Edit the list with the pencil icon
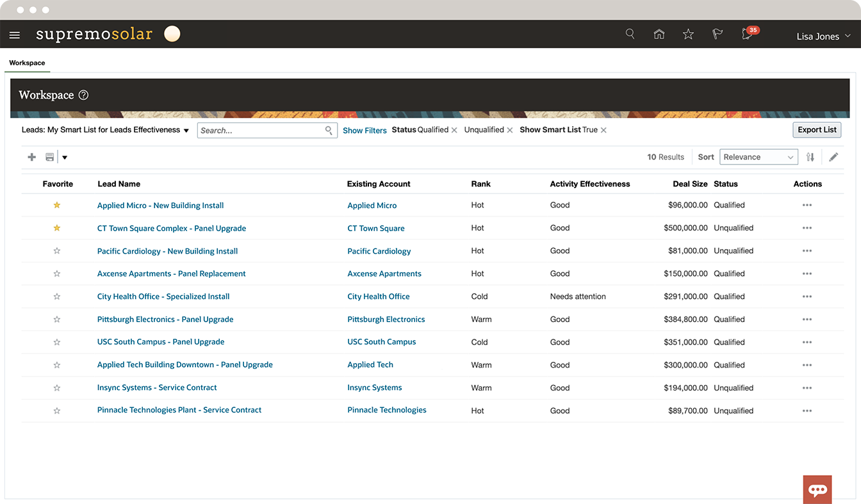 point(833,156)
